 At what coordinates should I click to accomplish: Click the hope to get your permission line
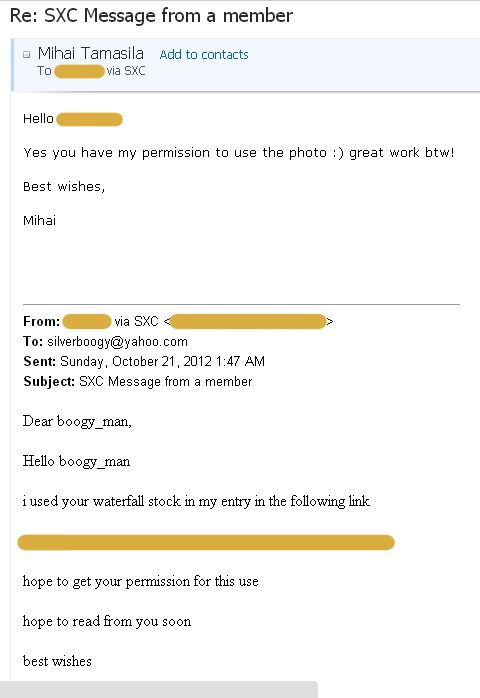pos(141,581)
